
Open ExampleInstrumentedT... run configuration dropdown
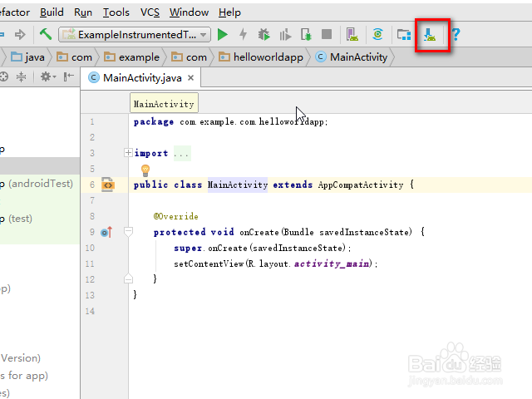click(135, 35)
